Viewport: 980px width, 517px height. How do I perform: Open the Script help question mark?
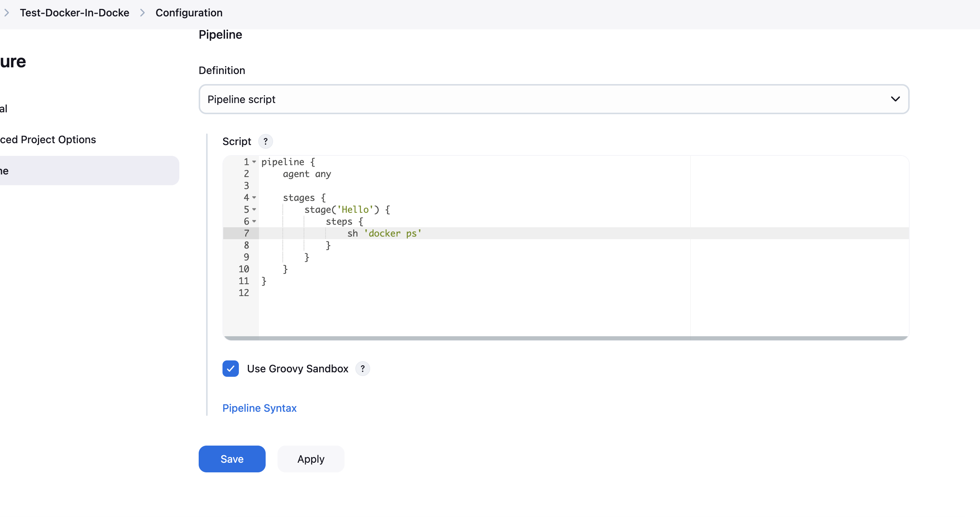(265, 141)
